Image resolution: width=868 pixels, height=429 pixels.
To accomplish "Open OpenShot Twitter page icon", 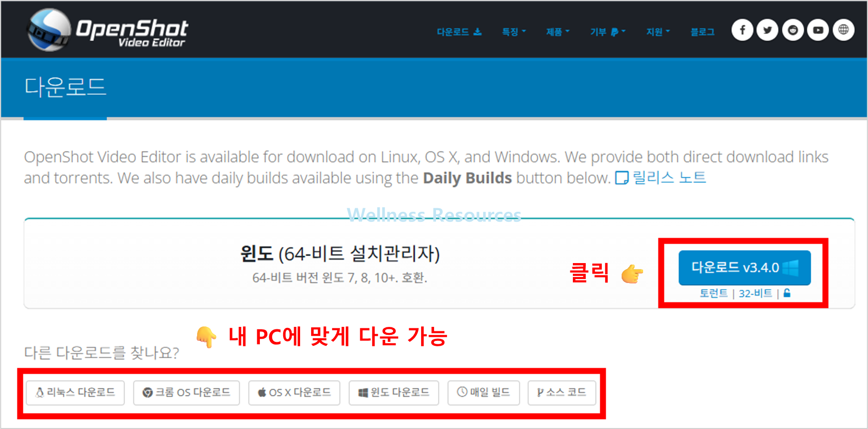I will (x=767, y=30).
